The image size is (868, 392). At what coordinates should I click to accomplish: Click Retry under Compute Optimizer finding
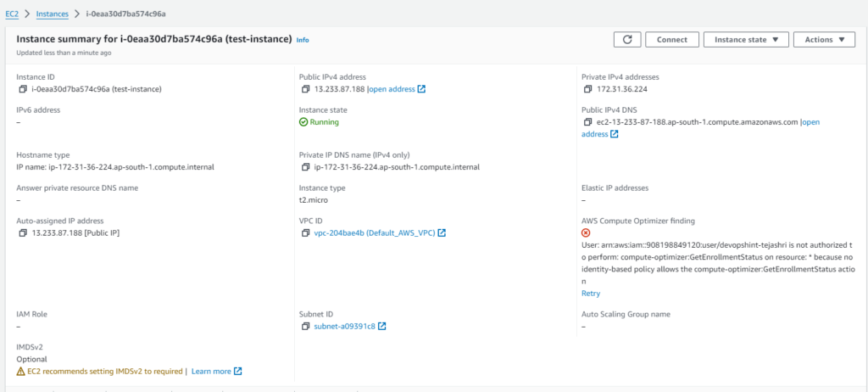tap(591, 294)
